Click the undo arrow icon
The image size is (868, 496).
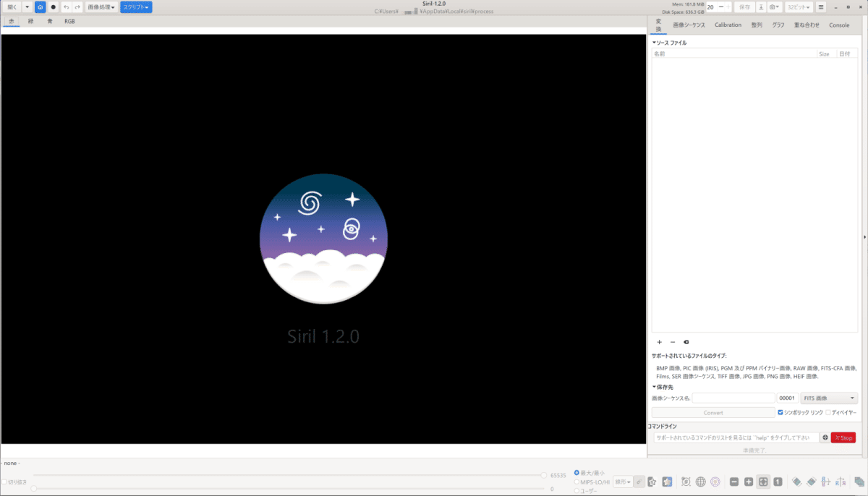[67, 7]
